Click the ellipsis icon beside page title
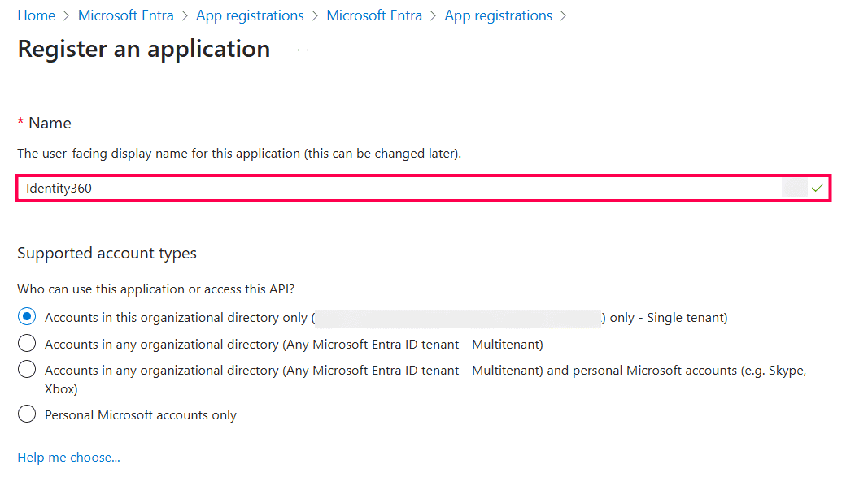Screen dimensions: 868x486 click(303, 50)
